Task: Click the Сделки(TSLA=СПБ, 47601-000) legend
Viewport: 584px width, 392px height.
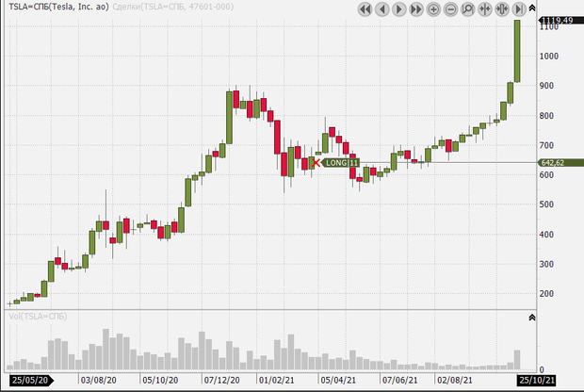Action: click(x=172, y=7)
